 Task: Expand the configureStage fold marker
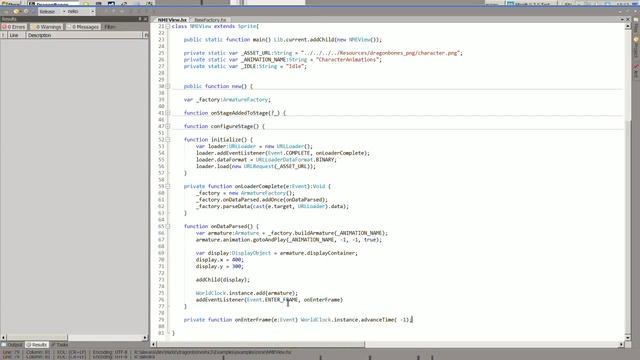(168, 127)
